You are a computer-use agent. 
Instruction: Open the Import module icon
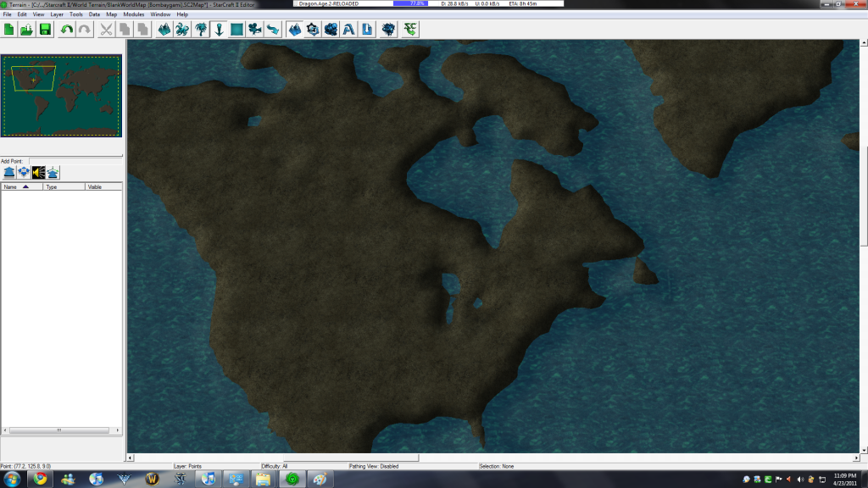pyautogui.click(x=367, y=30)
